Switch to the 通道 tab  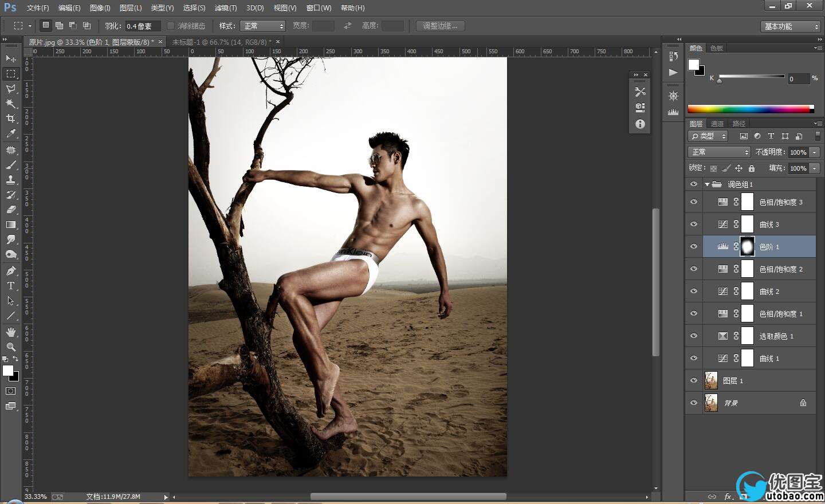[717, 124]
